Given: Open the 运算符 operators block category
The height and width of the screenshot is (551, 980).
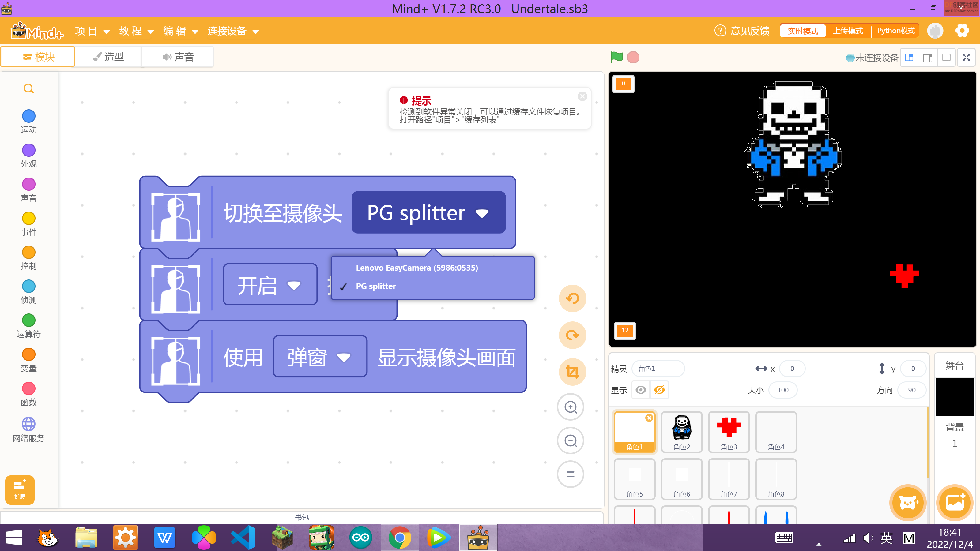Looking at the screenshot, I should 28,326.
